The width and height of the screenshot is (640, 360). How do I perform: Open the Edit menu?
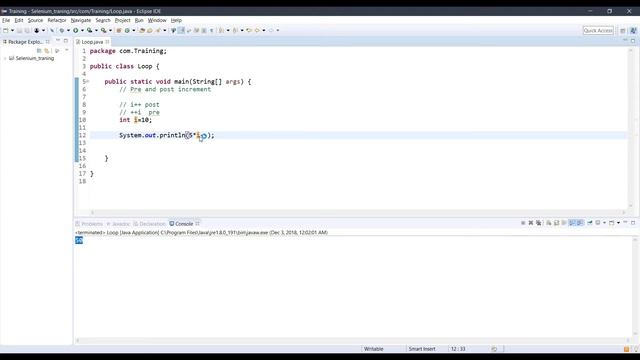(x=19, y=20)
